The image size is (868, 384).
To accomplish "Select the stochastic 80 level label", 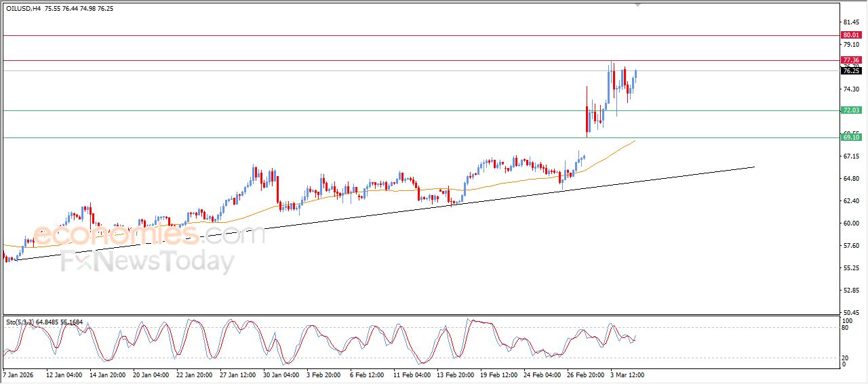I will point(845,328).
